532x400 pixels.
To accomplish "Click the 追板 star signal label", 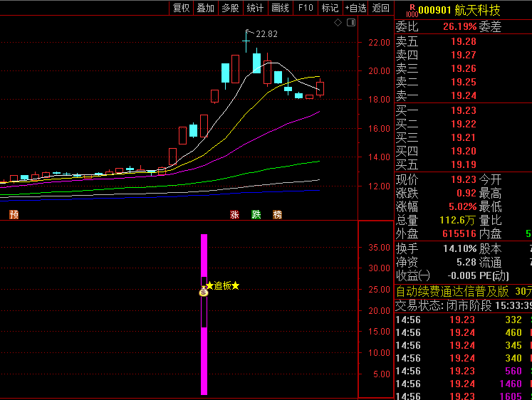I will (x=222, y=285).
